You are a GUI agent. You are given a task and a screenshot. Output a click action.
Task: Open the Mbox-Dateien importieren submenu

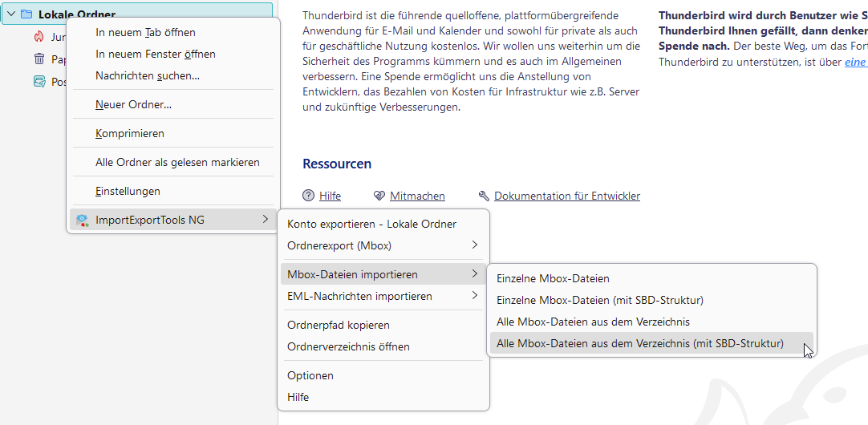(353, 275)
